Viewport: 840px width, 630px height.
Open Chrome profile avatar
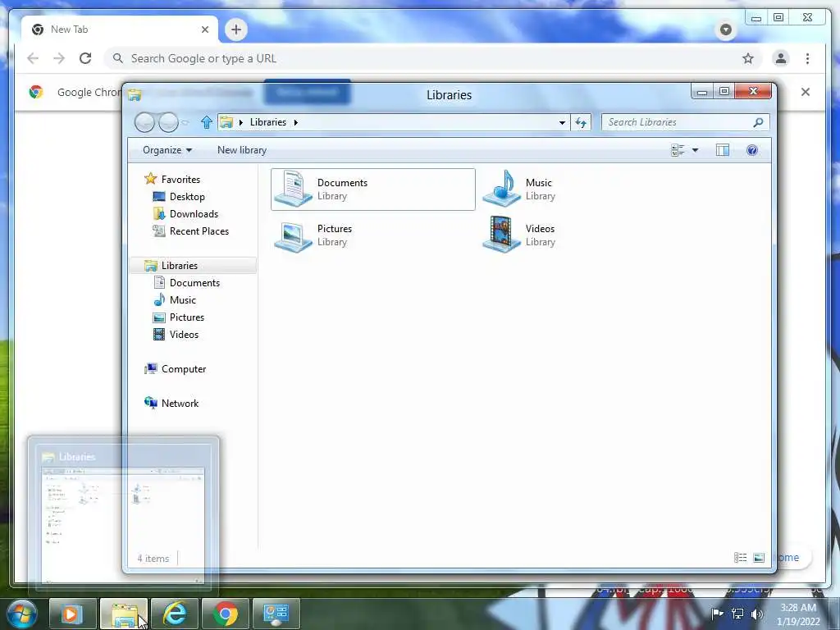click(x=781, y=58)
